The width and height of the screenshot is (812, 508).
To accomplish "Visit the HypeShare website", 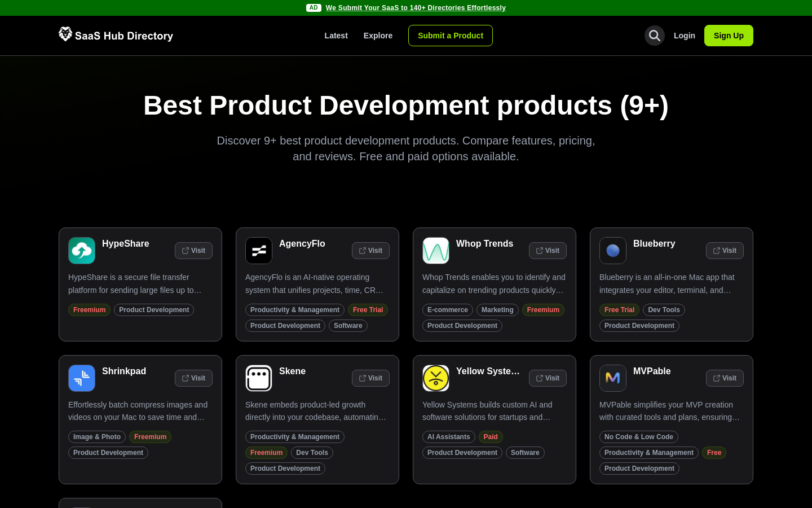I will tap(193, 251).
